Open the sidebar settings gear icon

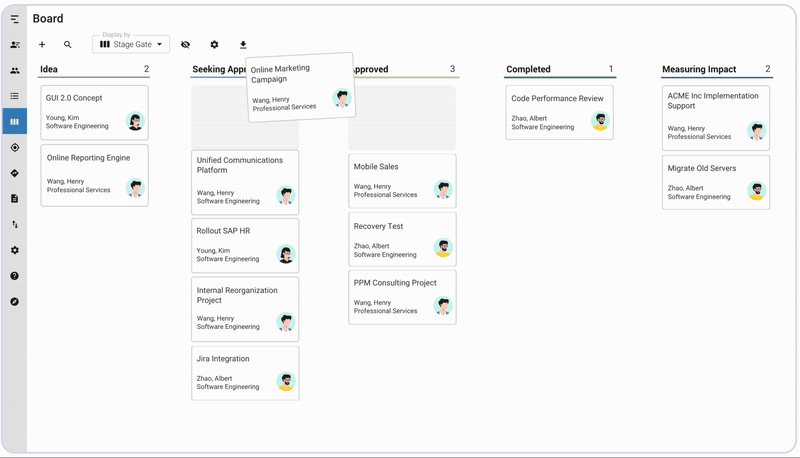point(14,250)
